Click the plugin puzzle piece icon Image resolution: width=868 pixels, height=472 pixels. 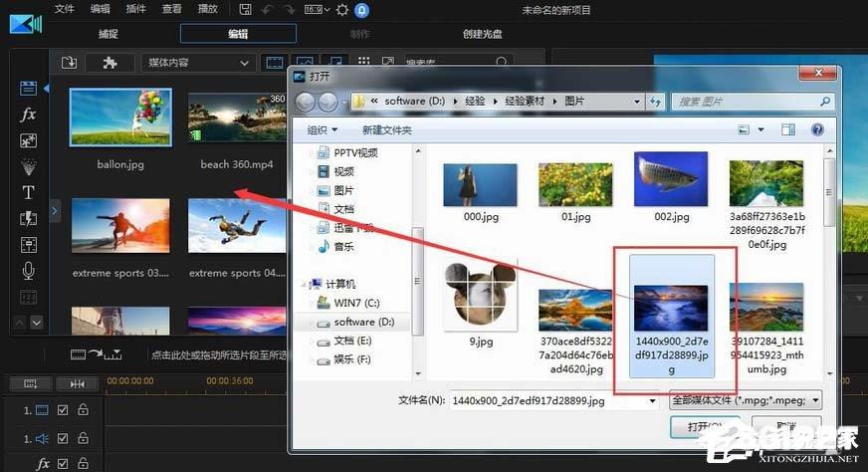109,63
